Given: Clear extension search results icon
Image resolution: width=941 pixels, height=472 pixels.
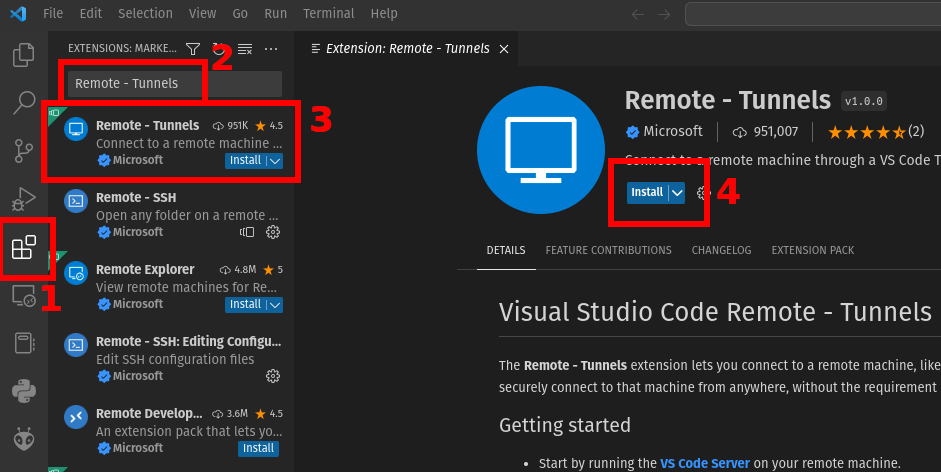Looking at the screenshot, I should (245, 49).
